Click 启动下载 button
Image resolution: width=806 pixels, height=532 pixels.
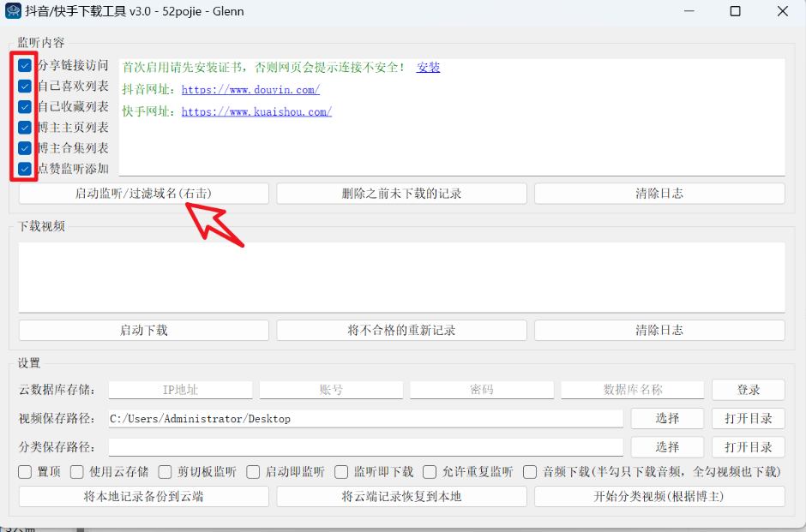pos(144,330)
